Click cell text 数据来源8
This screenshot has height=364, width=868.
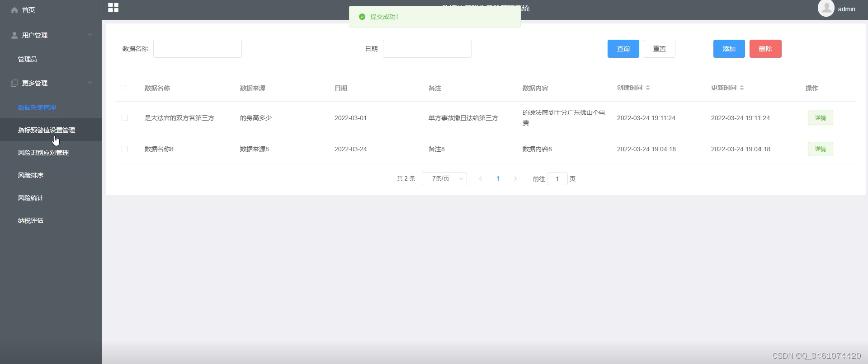[x=255, y=149]
